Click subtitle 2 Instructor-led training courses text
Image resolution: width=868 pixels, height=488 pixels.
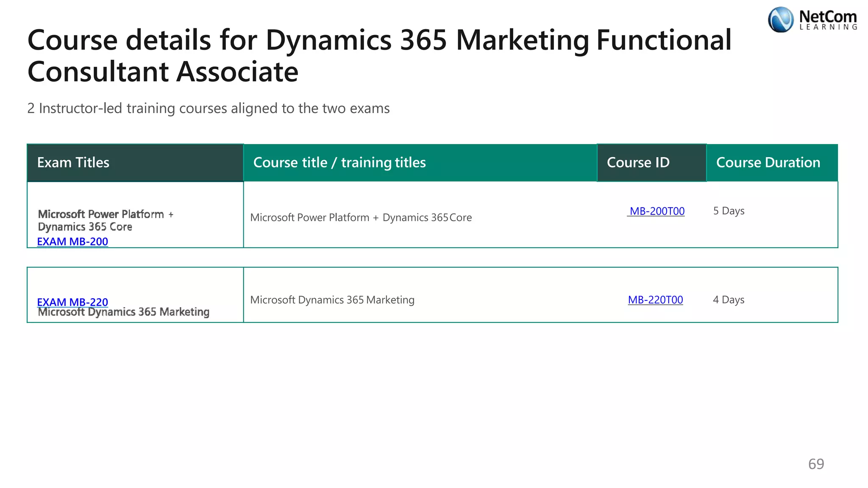tap(208, 108)
